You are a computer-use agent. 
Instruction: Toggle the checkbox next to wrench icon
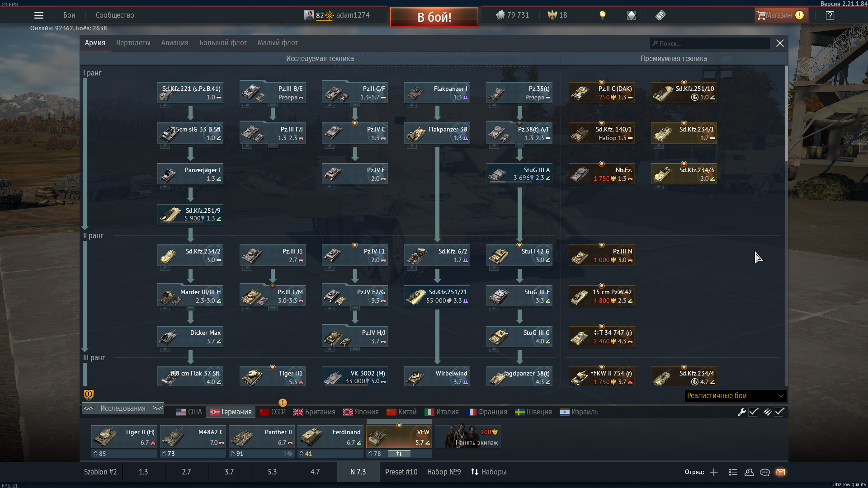pos(753,412)
